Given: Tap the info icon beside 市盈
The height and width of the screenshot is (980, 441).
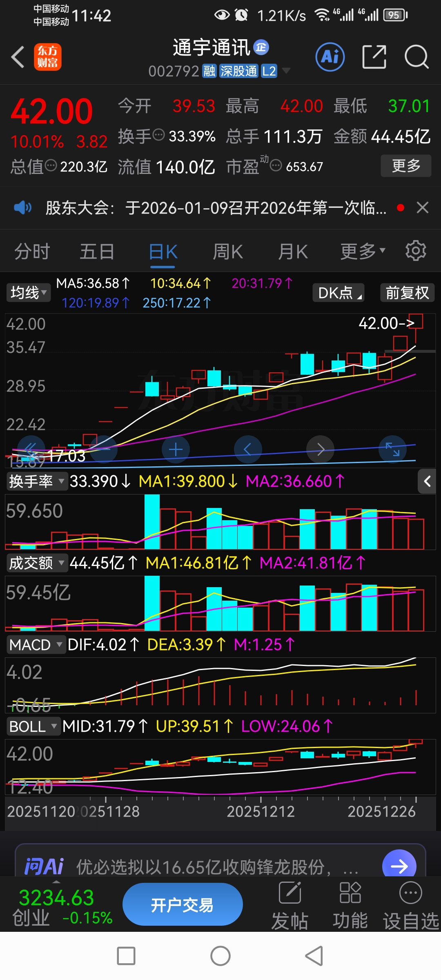Looking at the screenshot, I should click(276, 165).
